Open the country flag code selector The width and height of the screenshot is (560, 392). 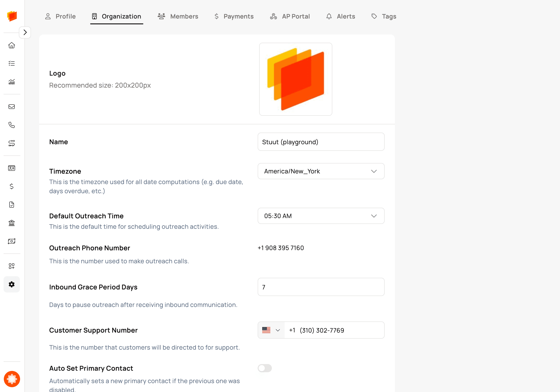[x=271, y=330]
